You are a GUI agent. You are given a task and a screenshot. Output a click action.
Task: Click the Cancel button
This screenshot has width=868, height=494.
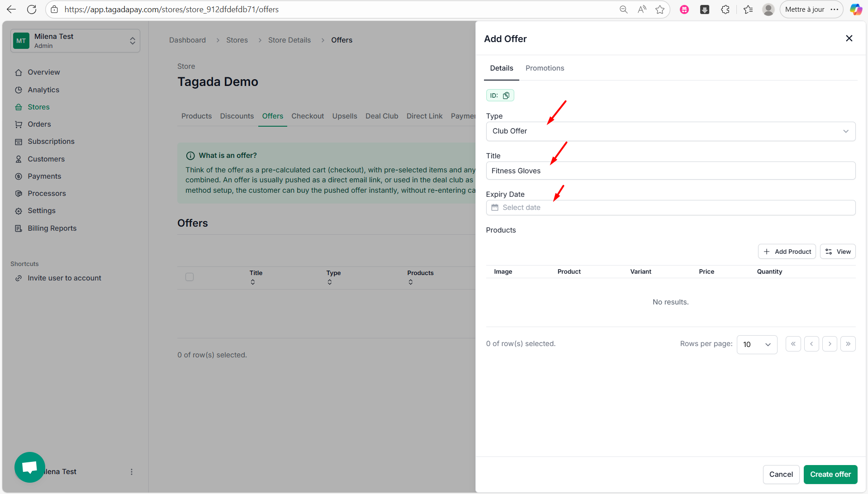click(x=781, y=475)
